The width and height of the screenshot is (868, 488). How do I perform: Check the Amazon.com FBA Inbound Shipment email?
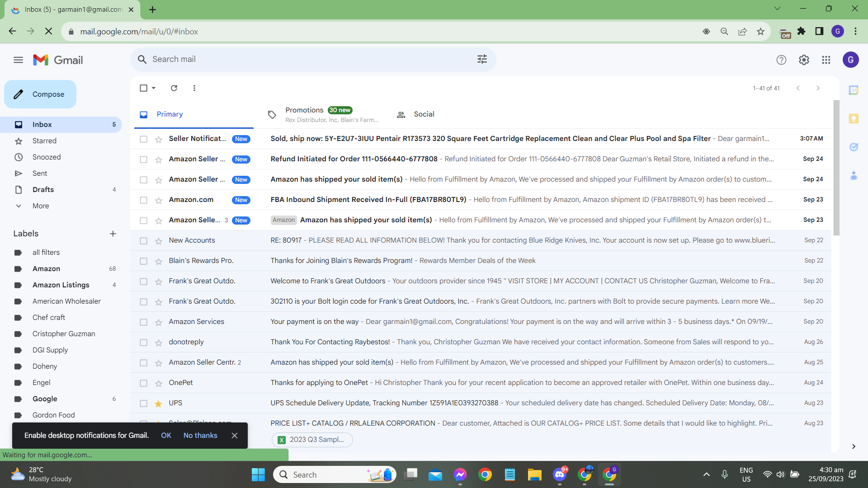coord(143,200)
